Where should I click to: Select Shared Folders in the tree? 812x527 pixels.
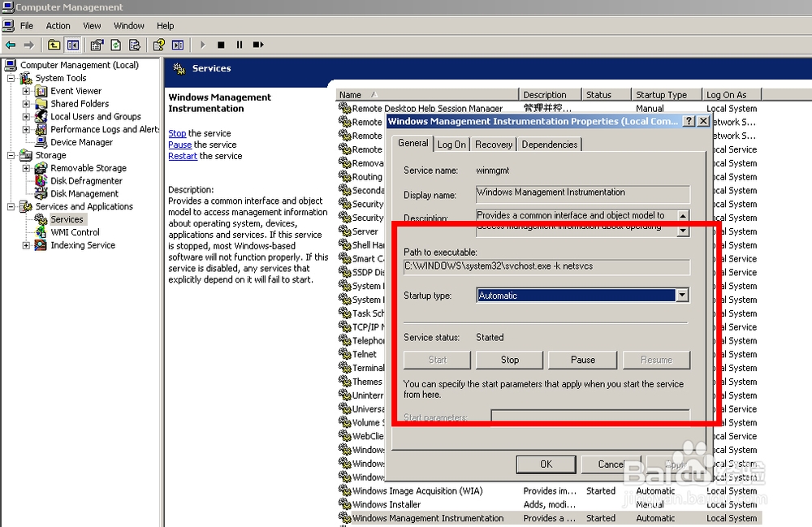80,104
